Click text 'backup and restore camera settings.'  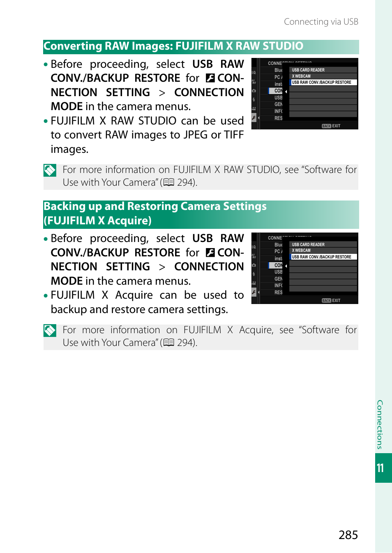139,309
